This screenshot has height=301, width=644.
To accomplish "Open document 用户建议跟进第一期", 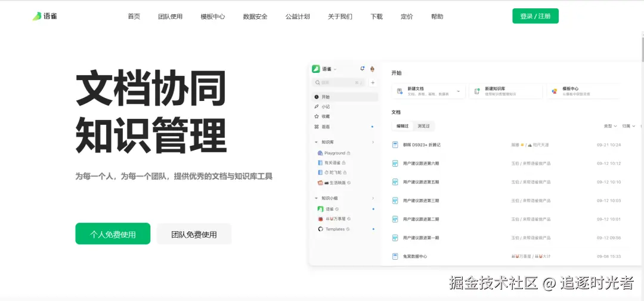I will (421, 238).
